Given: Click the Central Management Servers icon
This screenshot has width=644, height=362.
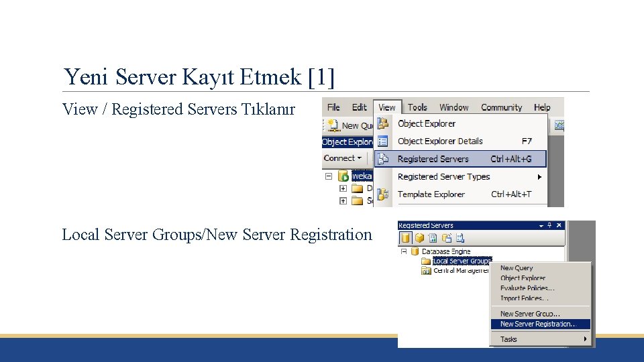Looking at the screenshot, I should [x=426, y=271].
